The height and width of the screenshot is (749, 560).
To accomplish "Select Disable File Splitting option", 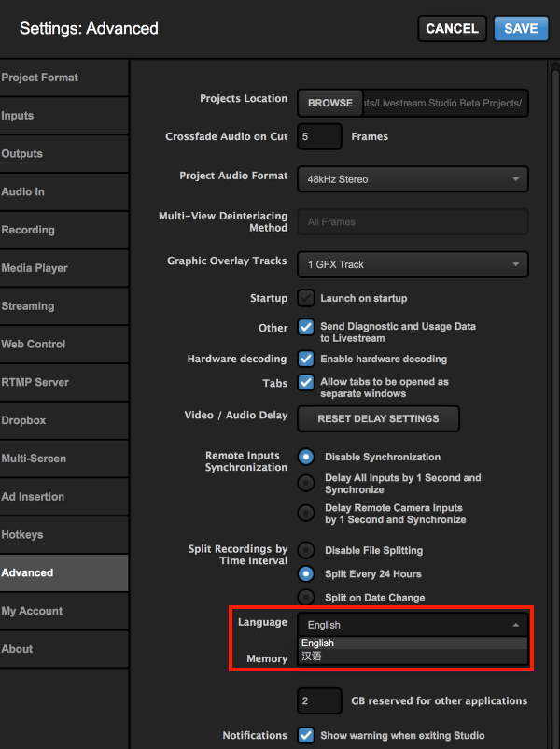I will 305,550.
